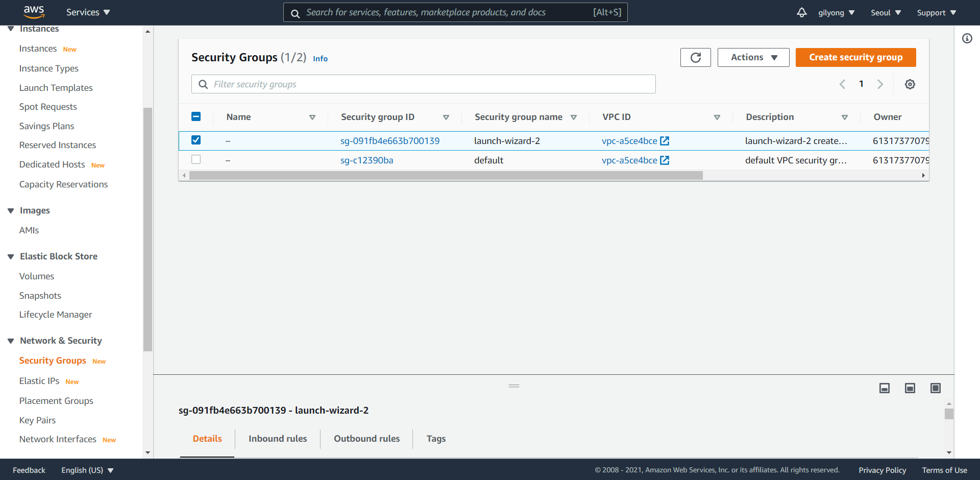
Task: Set details pane to small size icon
Action: click(x=884, y=388)
